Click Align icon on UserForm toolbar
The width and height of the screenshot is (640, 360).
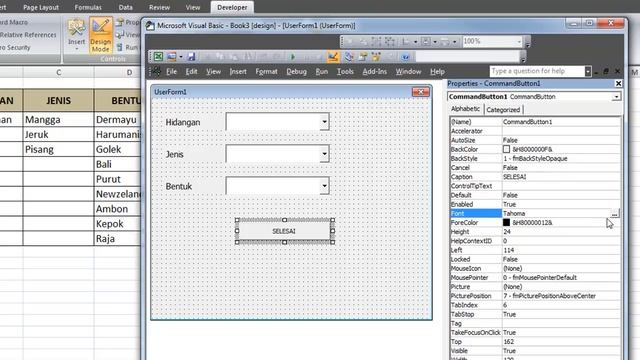pyautogui.click(x=406, y=41)
